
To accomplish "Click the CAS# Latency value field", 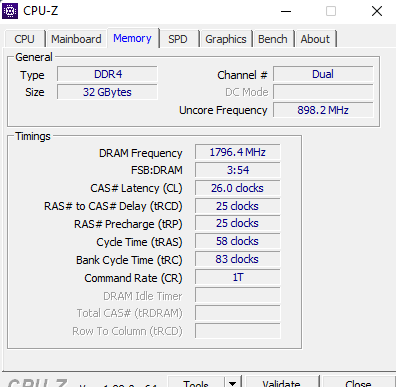I will pyautogui.click(x=237, y=188).
